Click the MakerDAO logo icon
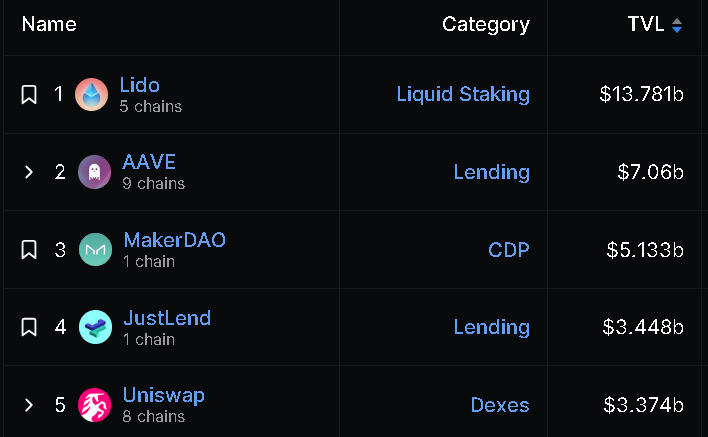The width and height of the screenshot is (708, 437). point(95,249)
